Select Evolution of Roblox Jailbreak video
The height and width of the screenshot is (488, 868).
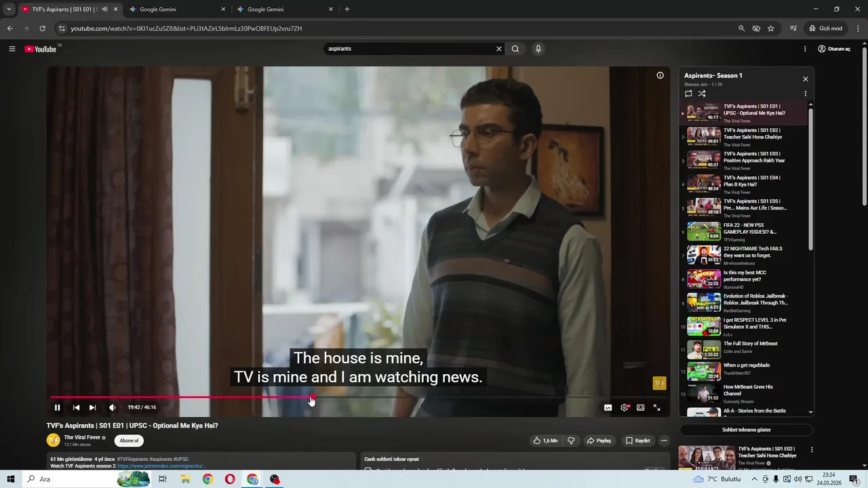pos(744,303)
